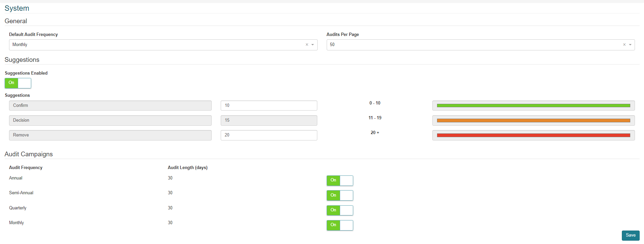Screen dimensions: 644x244
Task: Click the Remove suggestion name field
Action: point(110,135)
